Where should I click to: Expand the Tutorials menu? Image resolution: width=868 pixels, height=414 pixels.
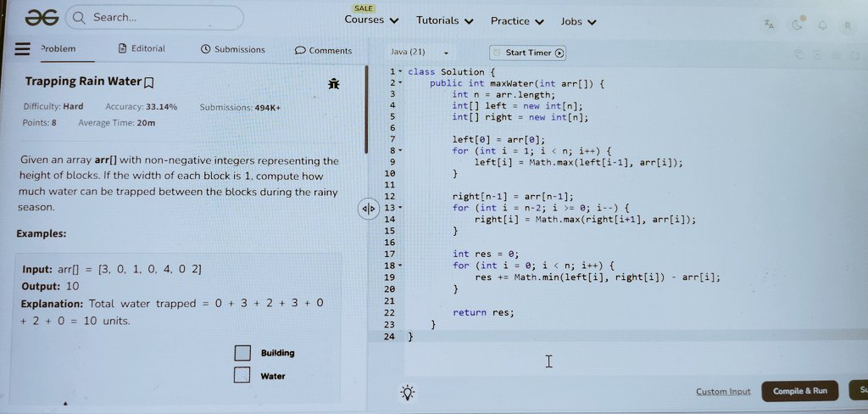tap(445, 21)
